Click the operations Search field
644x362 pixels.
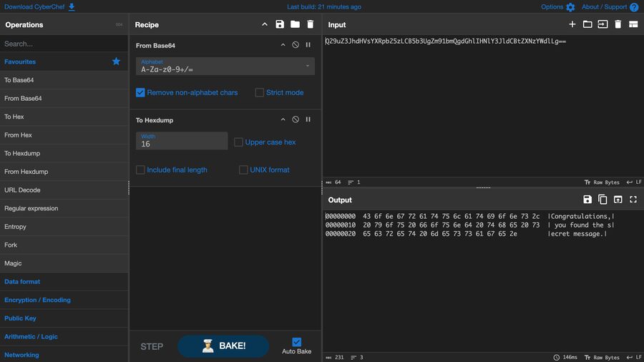64,44
